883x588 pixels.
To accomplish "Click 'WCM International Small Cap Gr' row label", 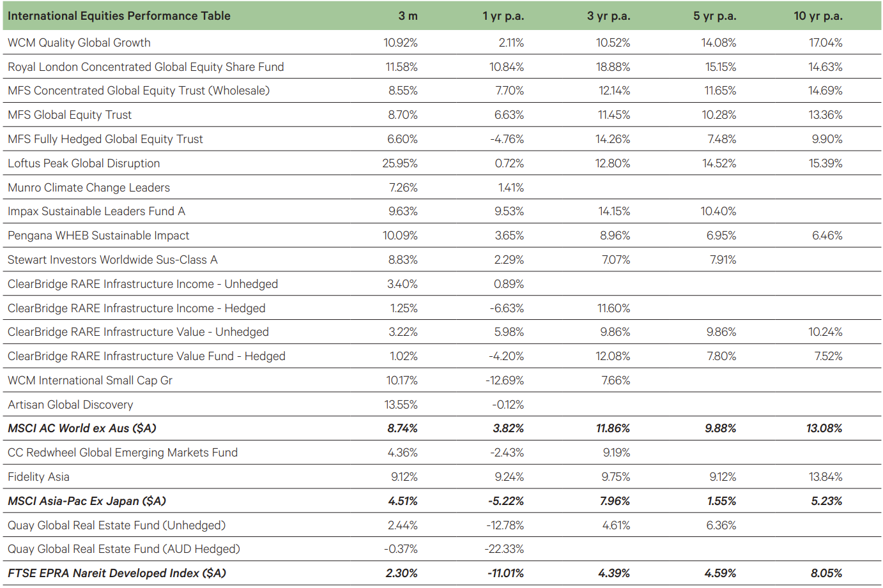I will pyautogui.click(x=90, y=381).
